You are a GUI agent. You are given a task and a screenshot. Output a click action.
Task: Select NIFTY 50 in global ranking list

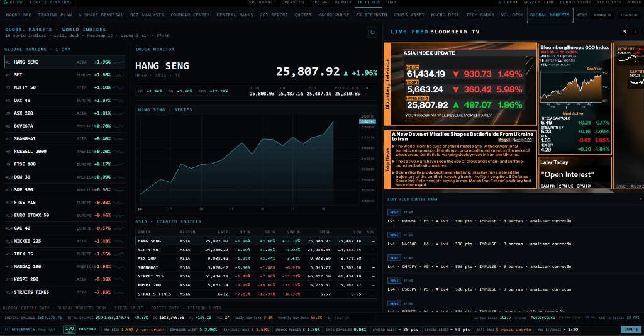tap(64, 87)
